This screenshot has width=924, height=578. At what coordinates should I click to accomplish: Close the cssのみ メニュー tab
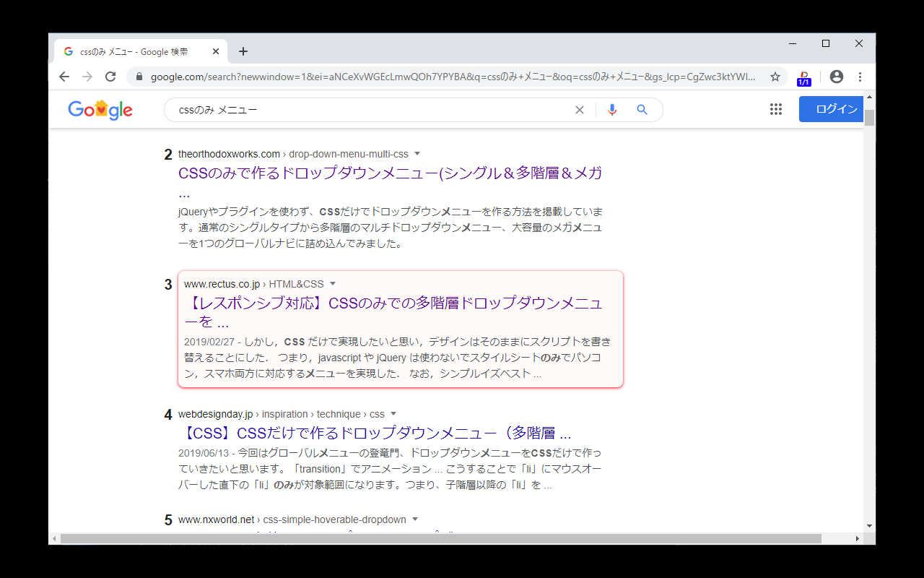pos(216,52)
